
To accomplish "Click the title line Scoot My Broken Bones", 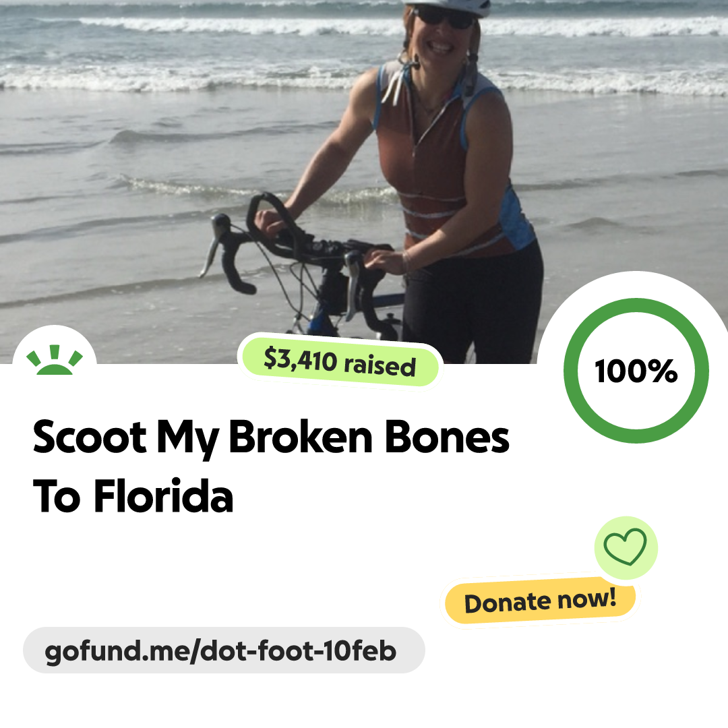I will click(x=271, y=437).
